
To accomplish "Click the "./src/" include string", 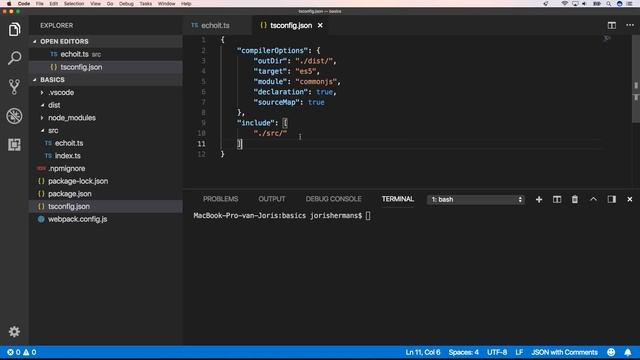I will pos(270,133).
